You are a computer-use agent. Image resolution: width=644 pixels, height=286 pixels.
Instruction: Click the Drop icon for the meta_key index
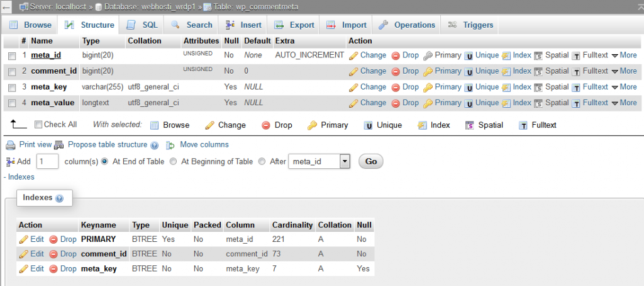tap(54, 269)
